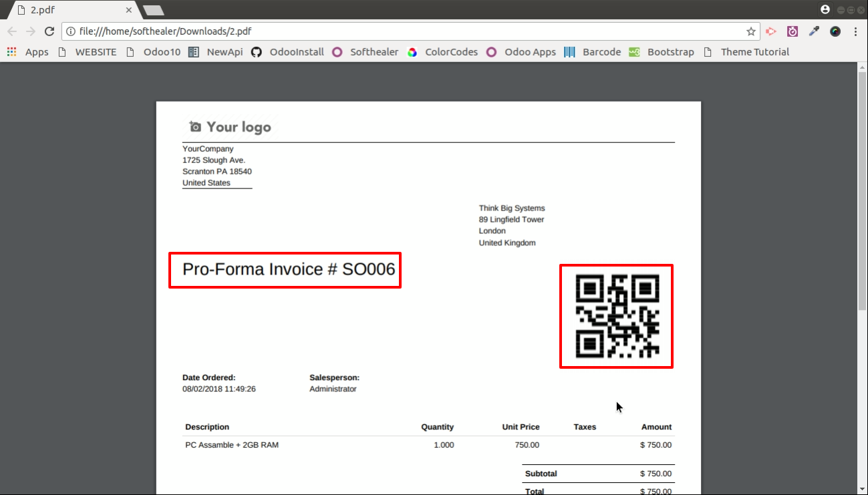Click the QR code on the invoice
This screenshot has width=868, height=495.
coord(617,316)
